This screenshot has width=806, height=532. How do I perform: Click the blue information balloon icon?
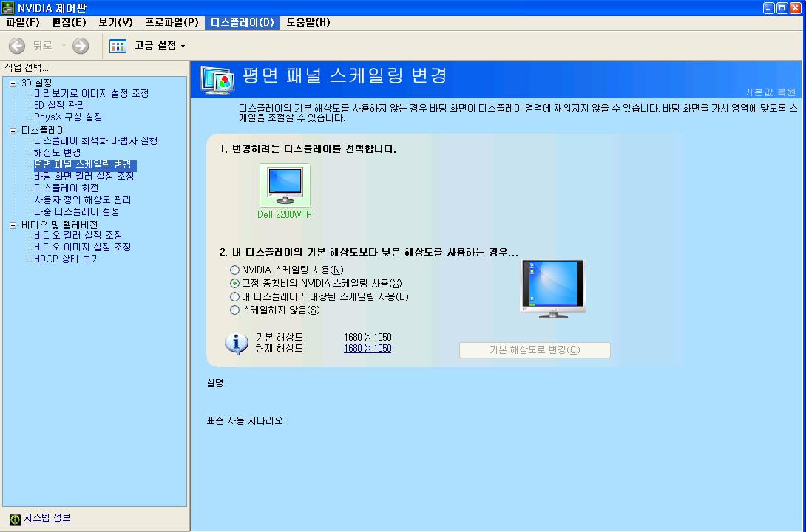237,344
